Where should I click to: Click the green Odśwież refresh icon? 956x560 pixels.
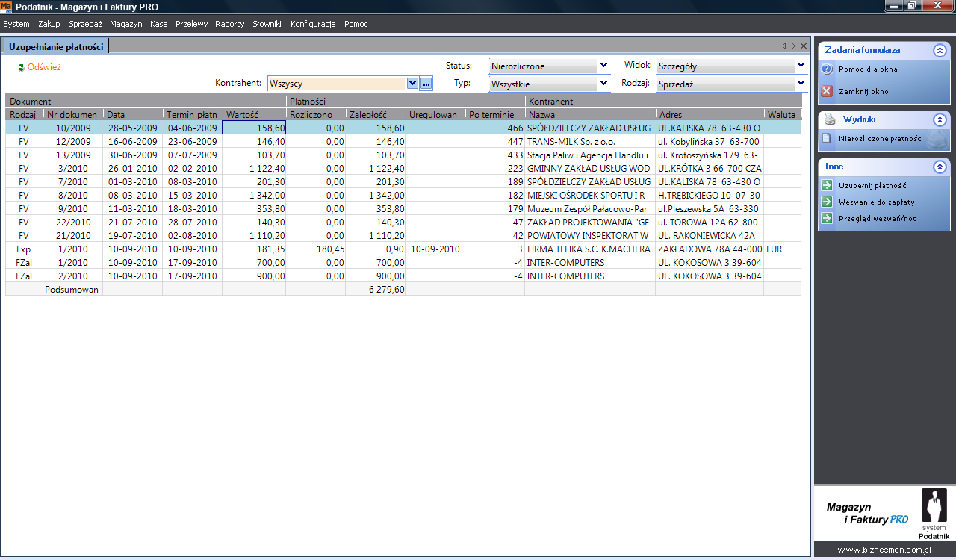click(x=21, y=67)
